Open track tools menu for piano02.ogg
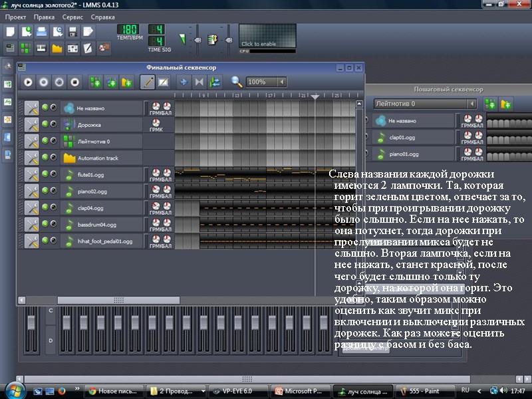Viewport: 532px width, 399px height. point(31,192)
